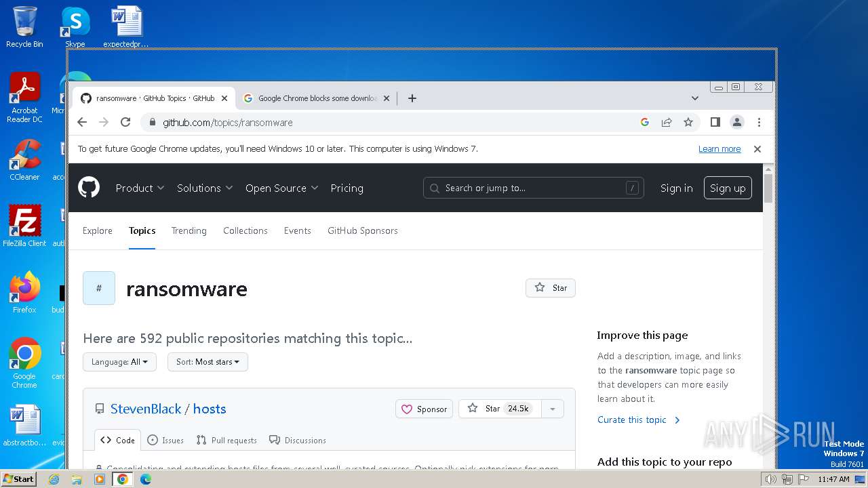Open the Skype desktop shortcut

click(x=75, y=27)
